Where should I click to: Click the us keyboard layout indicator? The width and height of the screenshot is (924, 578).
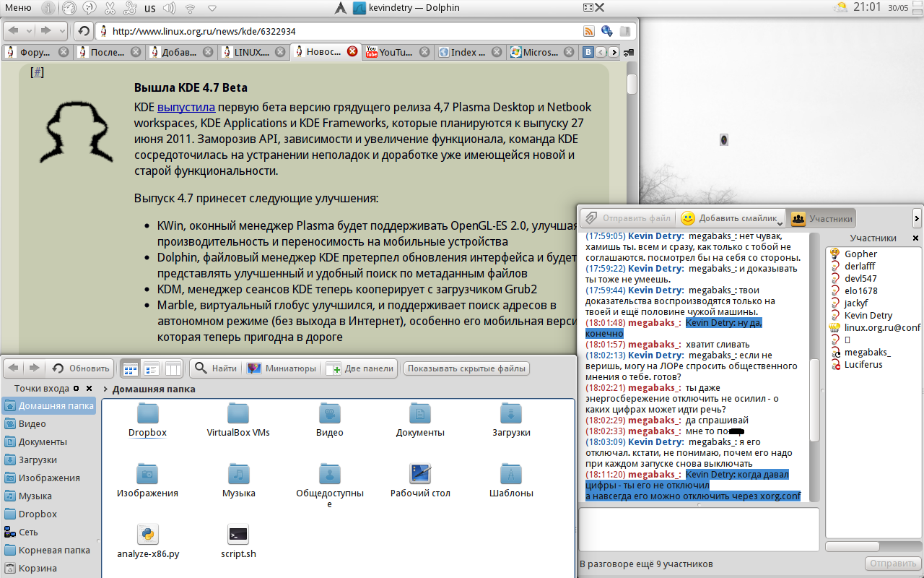point(149,8)
